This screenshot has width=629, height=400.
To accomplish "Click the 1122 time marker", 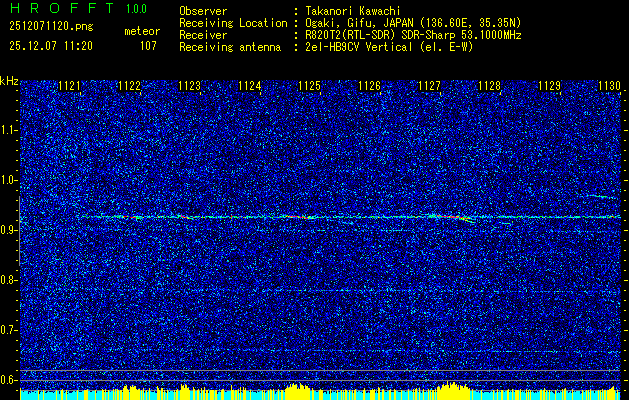I will [x=129, y=86].
